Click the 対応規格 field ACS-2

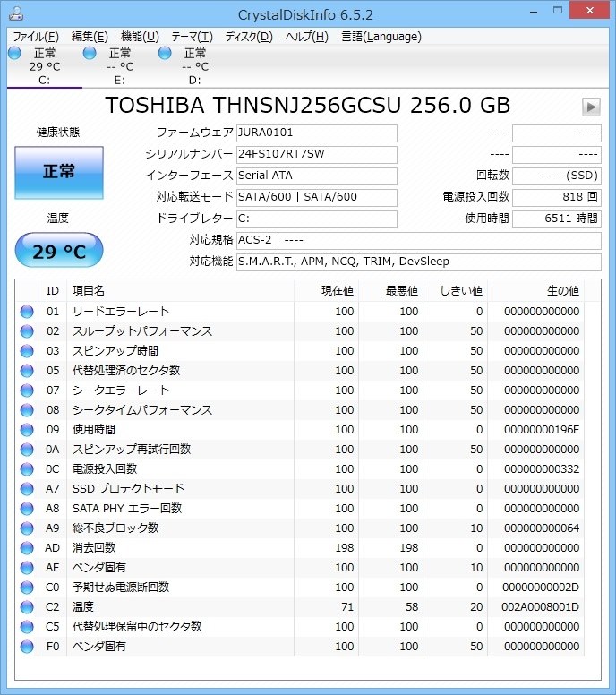(419, 240)
